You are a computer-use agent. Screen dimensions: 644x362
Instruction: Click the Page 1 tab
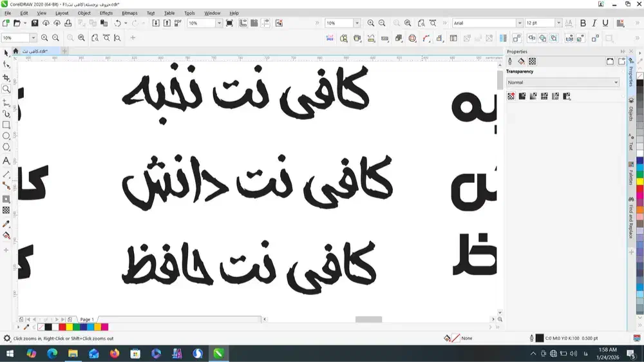click(x=87, y=319)
